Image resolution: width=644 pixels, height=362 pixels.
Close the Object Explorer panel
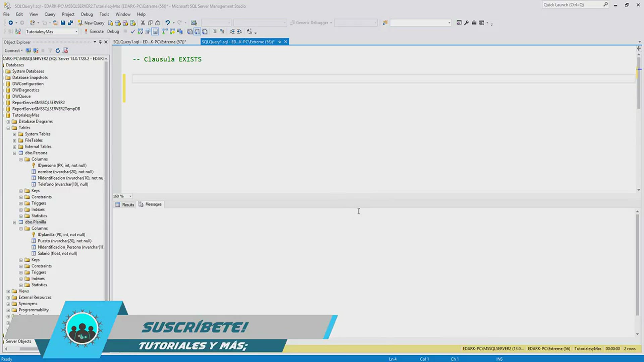point(106,42)
